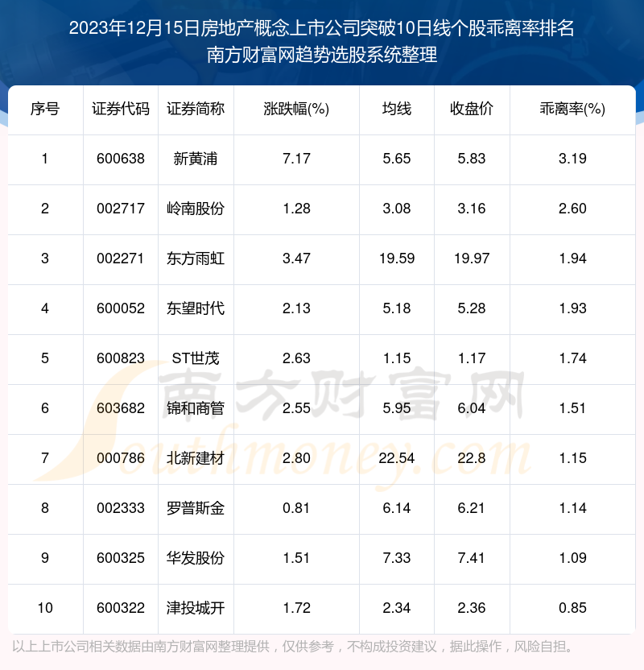
Task: Click the 3.47 change value
Action: coord(296,258)
